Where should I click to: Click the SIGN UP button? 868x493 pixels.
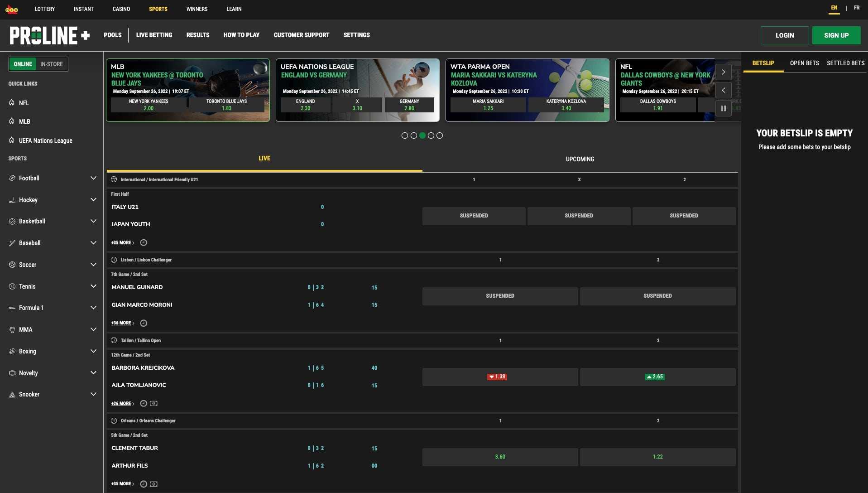coord(836,35)
